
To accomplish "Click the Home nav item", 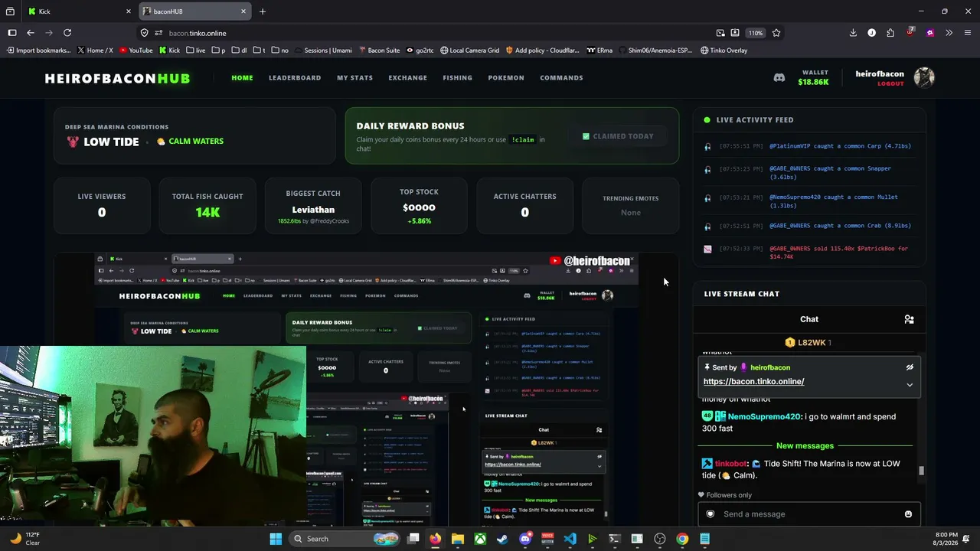I will [242, 77].
